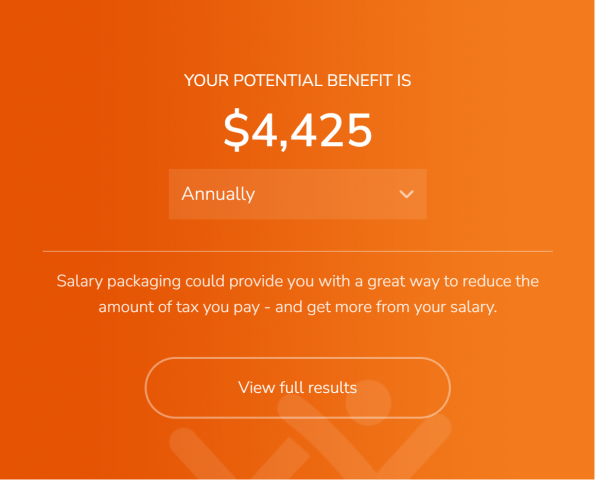Click the digits 425 in the amount

click(332, 130)
